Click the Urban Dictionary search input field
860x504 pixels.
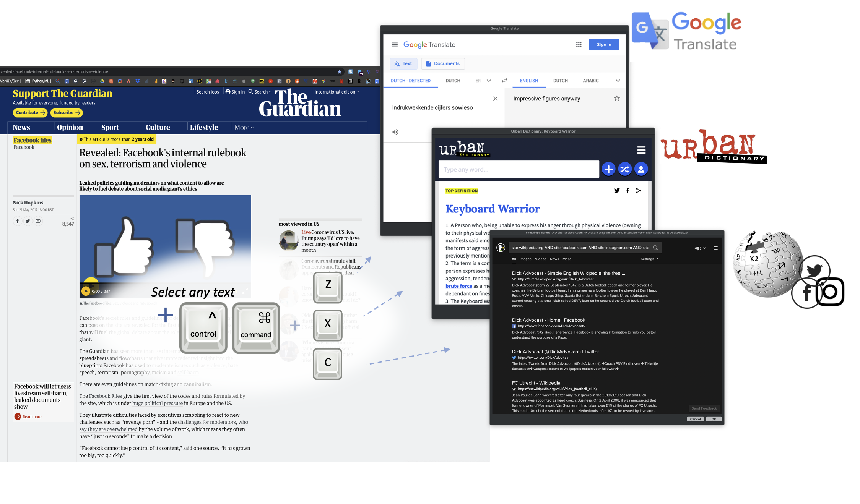point(520,169)
